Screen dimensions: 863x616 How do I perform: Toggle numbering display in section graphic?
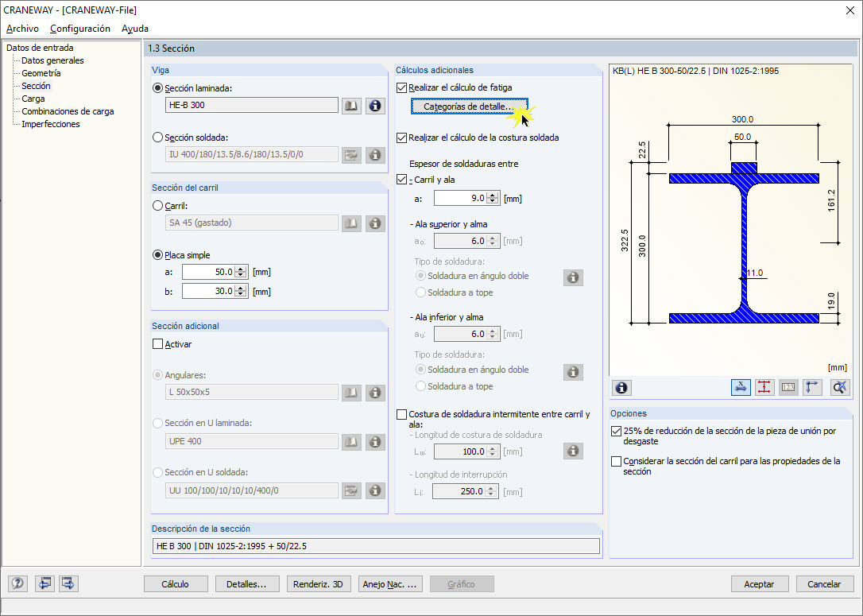788,388
